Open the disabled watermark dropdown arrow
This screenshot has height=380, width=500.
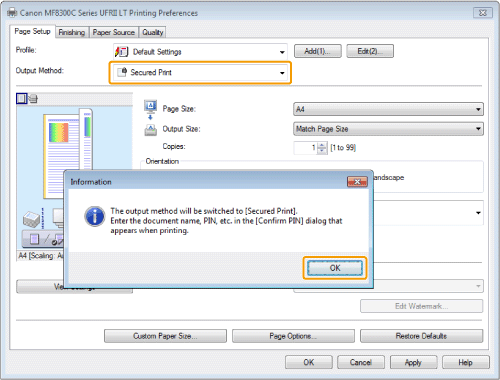pyautogui.click(x=478, y=286)
